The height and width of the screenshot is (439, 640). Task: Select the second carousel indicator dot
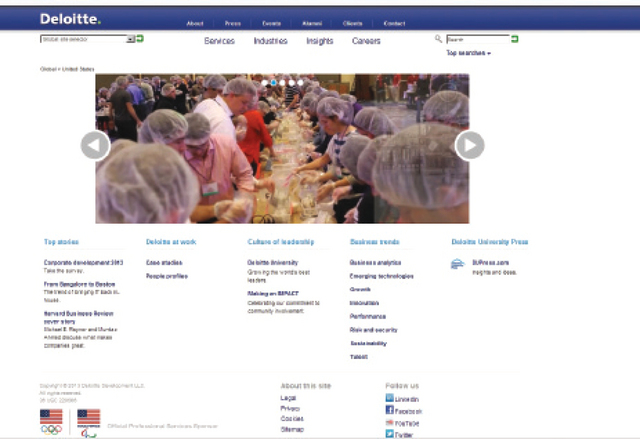pyautogui.click(x=274, y=82)
